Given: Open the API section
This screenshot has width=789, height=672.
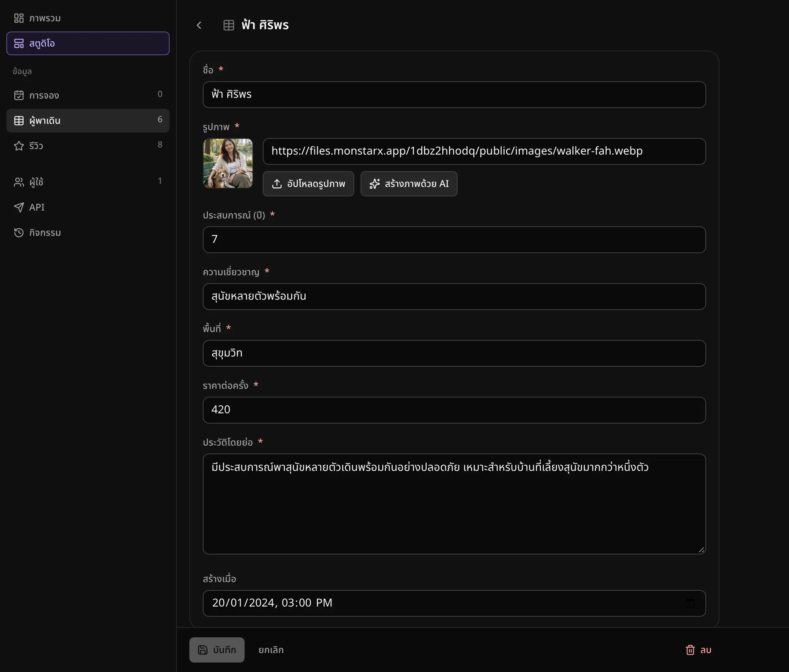Looking at the screenshot, I should [88, 207].
